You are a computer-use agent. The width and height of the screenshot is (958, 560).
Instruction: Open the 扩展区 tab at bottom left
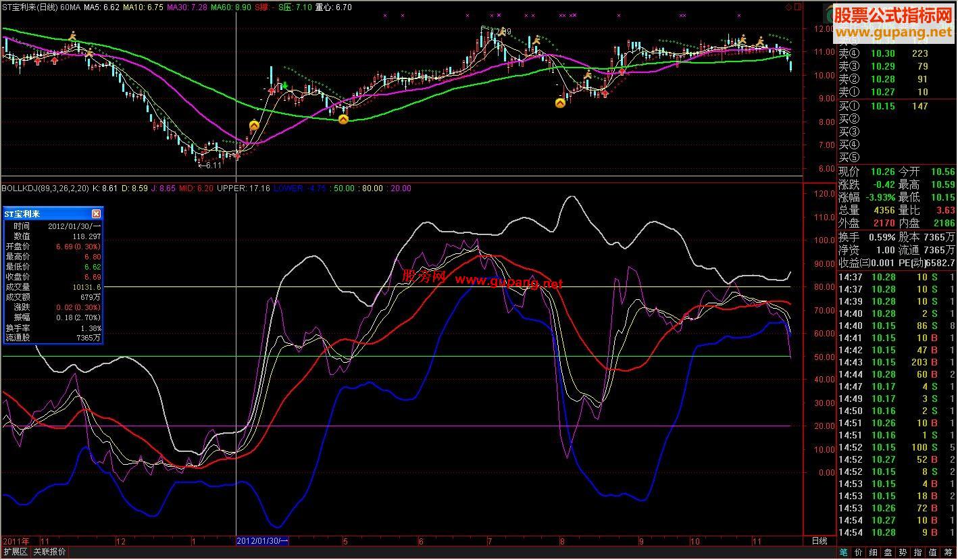14,553
